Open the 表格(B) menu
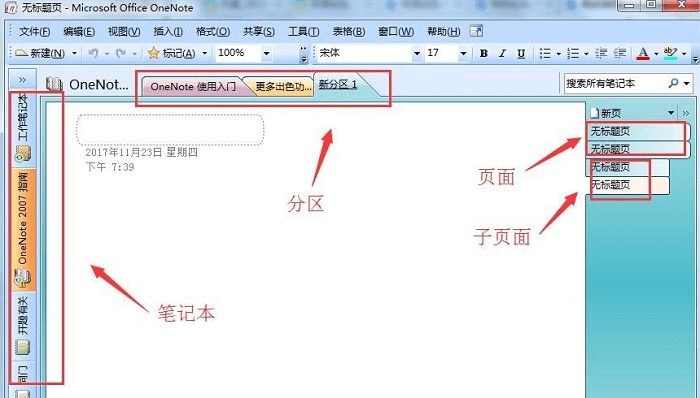The image size is (700, 398). coord(349,32)
